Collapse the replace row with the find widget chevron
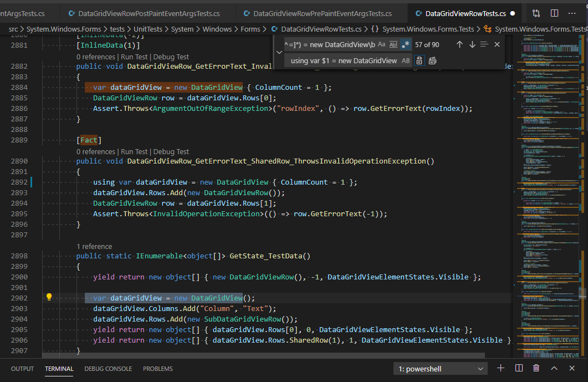This screenshot has height=382, width=588. pos(279,52)
